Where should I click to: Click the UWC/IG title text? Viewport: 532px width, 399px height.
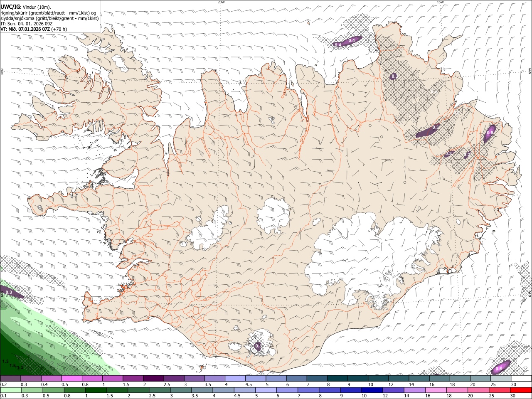pyautogui.click(x=10, y=7)
